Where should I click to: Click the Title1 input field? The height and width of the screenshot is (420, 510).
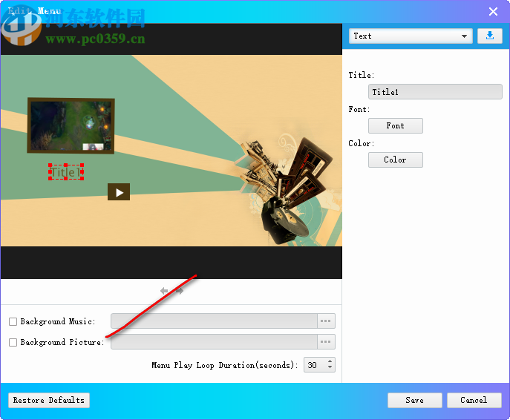(x=435, y=92)
